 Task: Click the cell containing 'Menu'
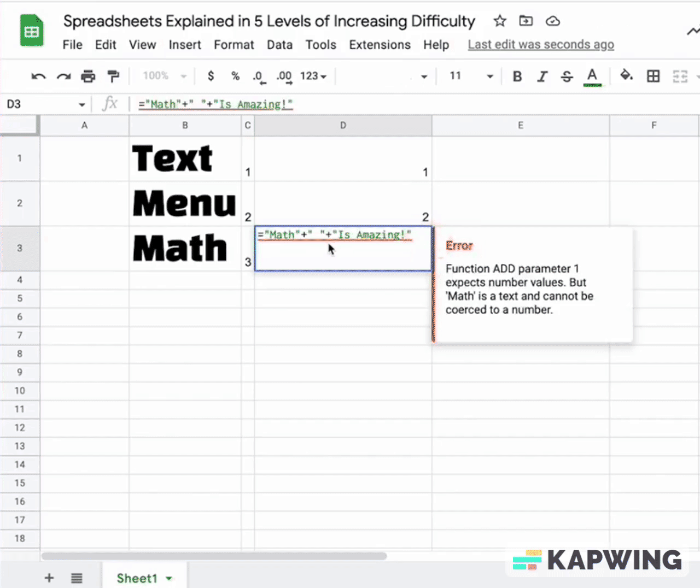coord(185,203)
